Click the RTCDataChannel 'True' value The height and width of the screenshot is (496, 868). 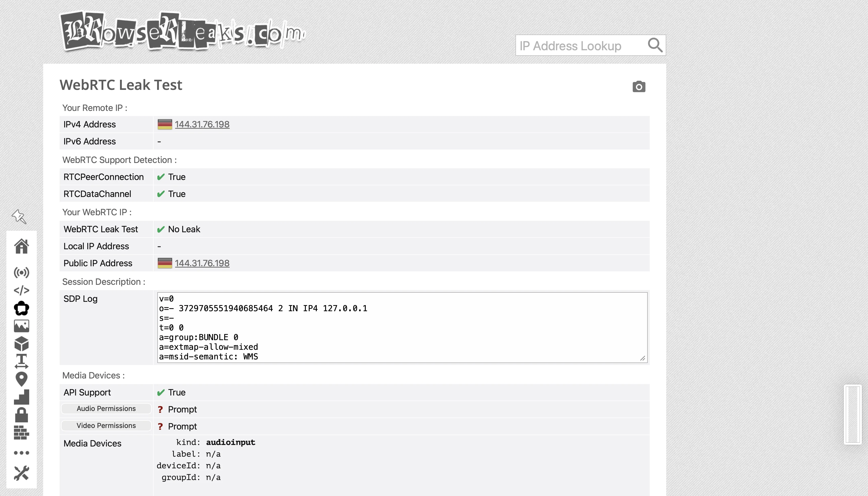(177, 194)
